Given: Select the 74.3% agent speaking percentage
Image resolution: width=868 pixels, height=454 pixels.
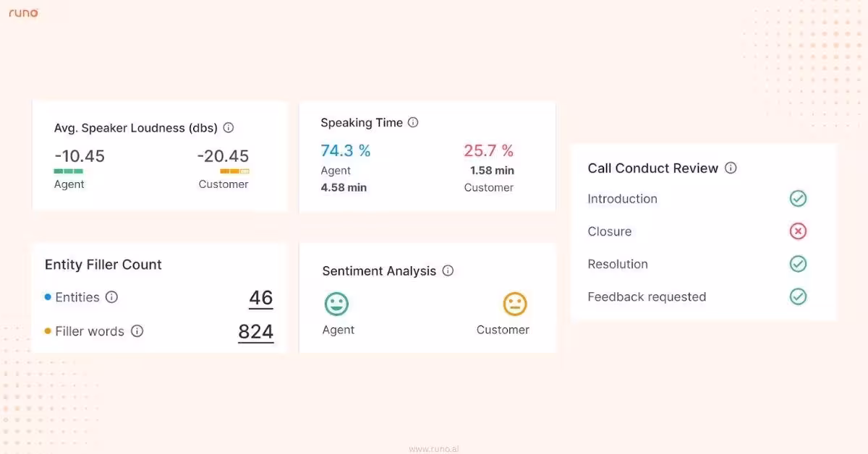Looking at the screenshot, I should (346, 150).
